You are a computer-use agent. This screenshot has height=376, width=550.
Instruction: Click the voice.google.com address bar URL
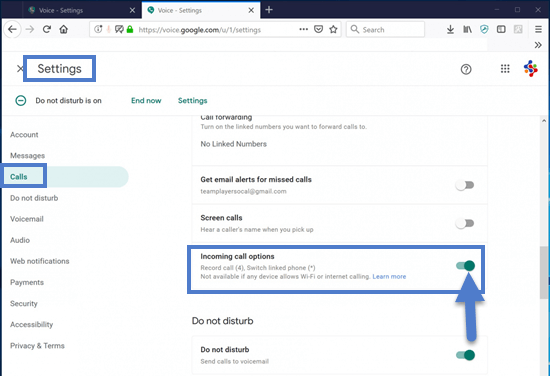(x=200, y=30)
